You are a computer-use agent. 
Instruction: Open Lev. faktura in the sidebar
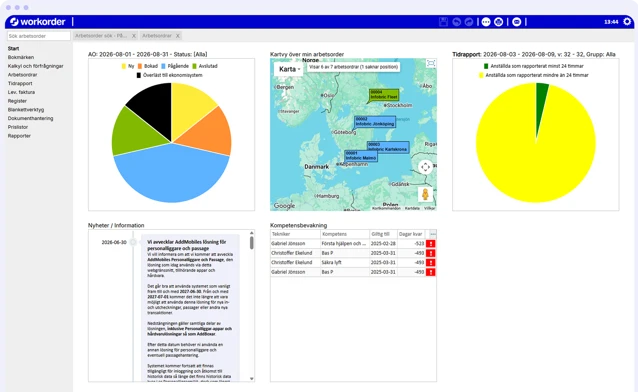point(21,92)
